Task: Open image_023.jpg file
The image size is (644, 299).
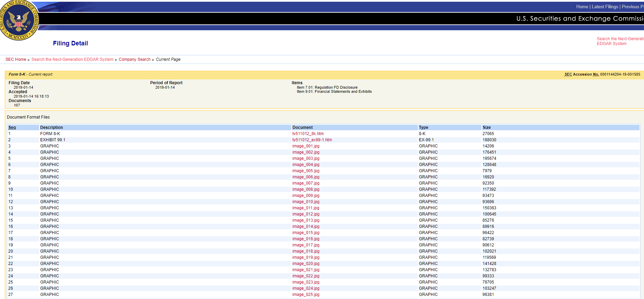Action: [306, 282]
